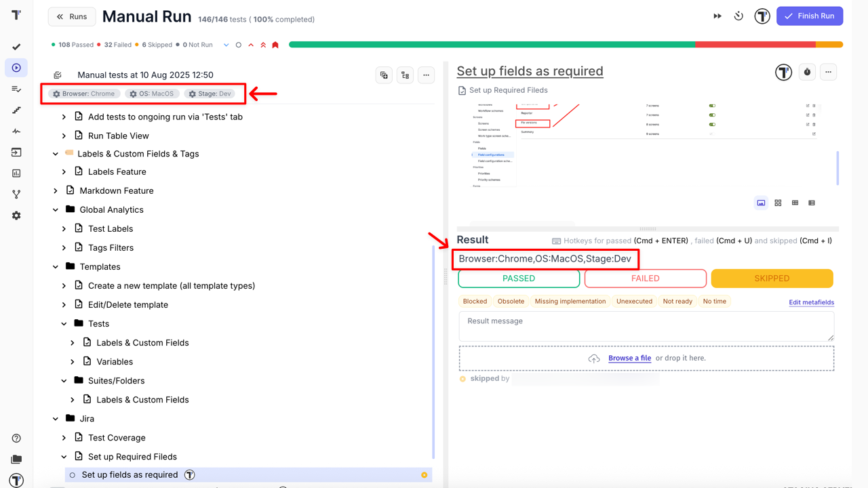
Task: Collapse the Templates folder
Action: pos(55,266)
